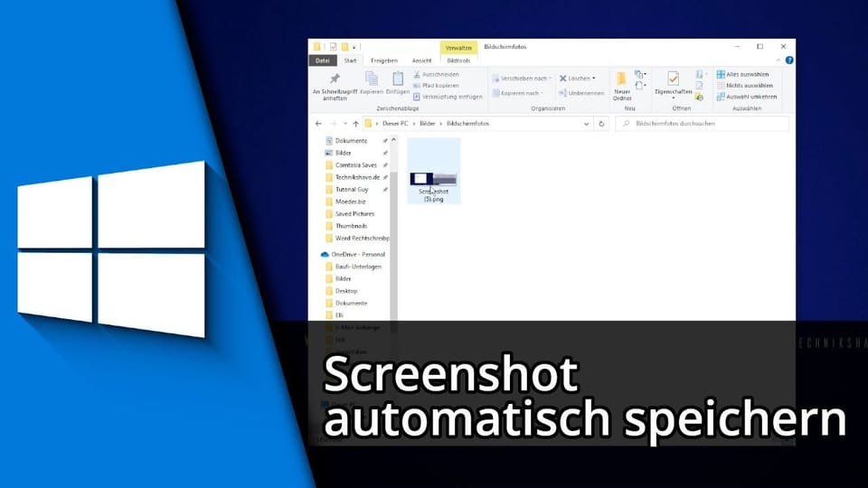Select Camtasia Saves in the sidebar
The image size is (868, 488).
pyautogui.click(x=356, y=164)
